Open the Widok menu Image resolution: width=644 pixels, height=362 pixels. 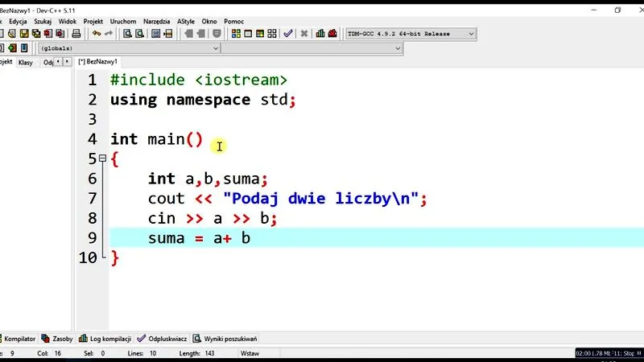[x=68, y=22]
